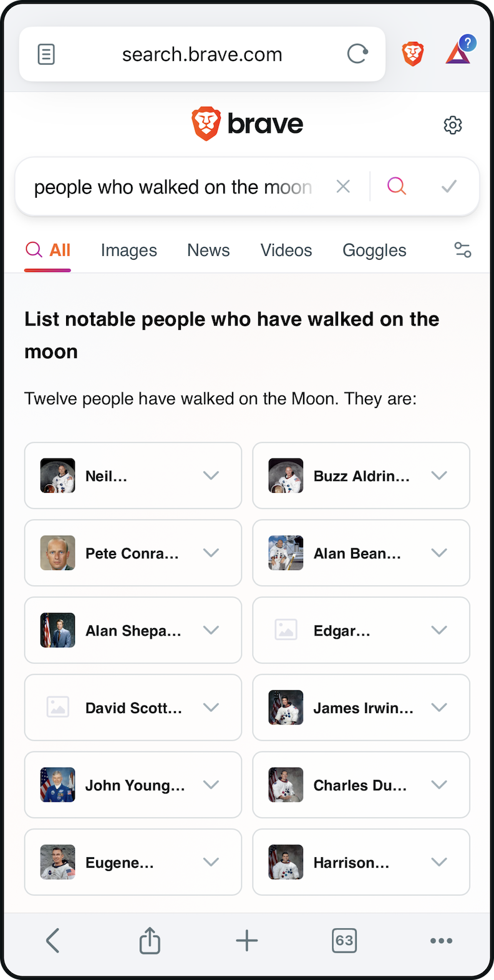
Task: Open search settings gear icon
Action: pos(453,125)
